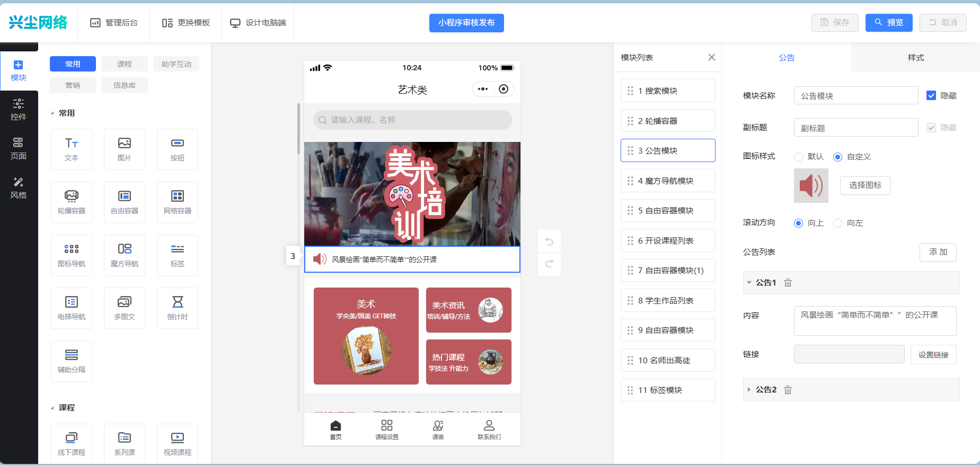Click the 预览 preview button
980x465 pixels.
tap(889, 23)
